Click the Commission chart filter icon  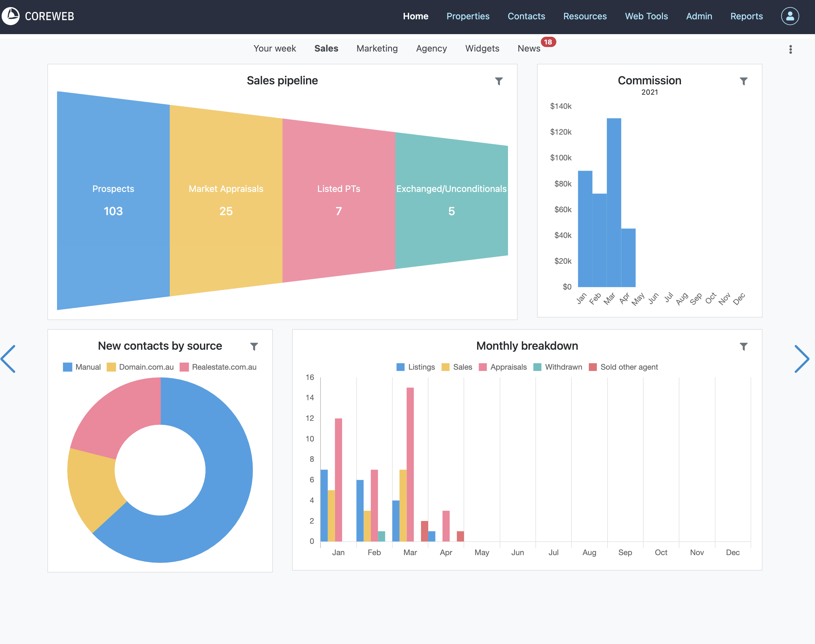click(743, 81)
